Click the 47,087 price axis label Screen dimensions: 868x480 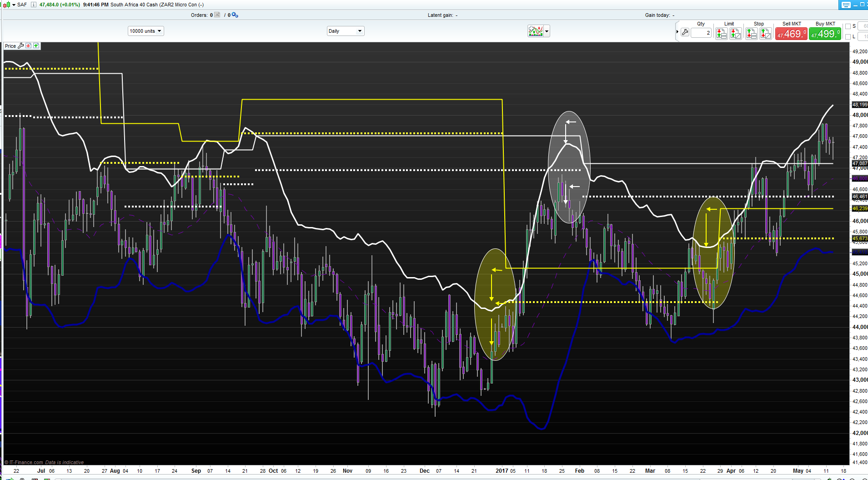[859, 163]
